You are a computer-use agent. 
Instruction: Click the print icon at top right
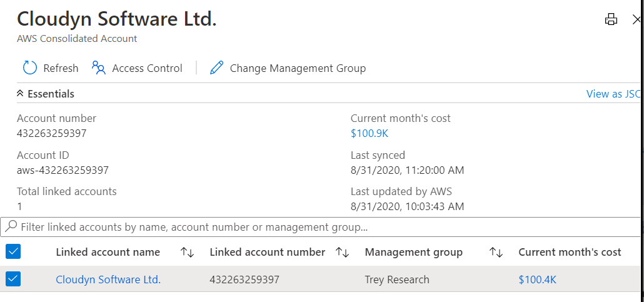pyautogui.click(x=611, y=19)
